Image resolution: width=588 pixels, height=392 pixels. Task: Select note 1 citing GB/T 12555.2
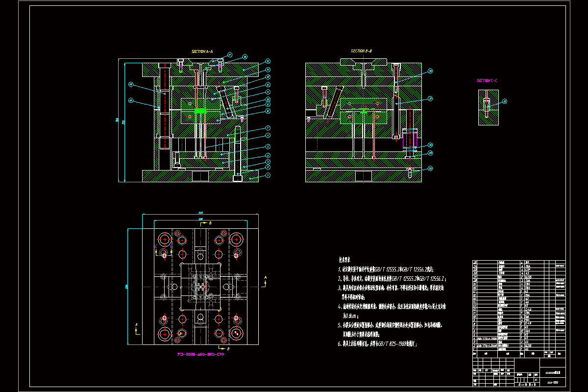tap(386, 269)
